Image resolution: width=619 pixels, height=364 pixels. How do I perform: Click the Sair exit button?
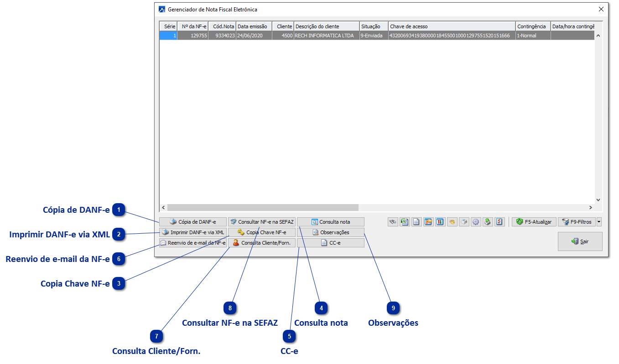pyautogui.click(x=580, y=241)
